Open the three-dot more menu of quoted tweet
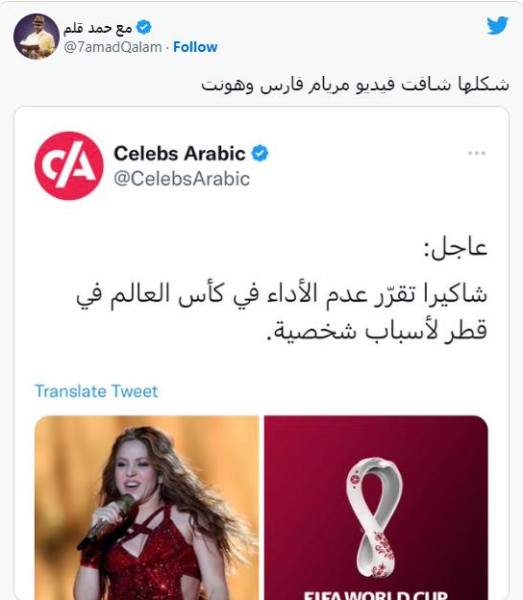 click(476, 153)
